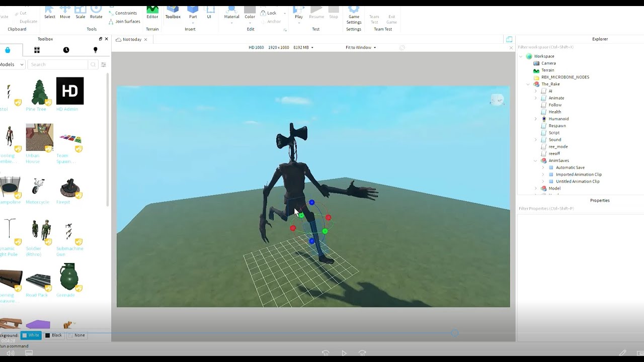Open Game Settings

tap(354, 14)
